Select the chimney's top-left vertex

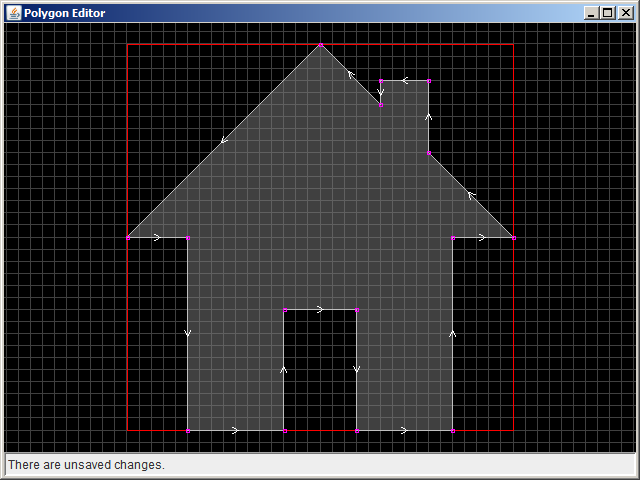[x=381, y=82]
